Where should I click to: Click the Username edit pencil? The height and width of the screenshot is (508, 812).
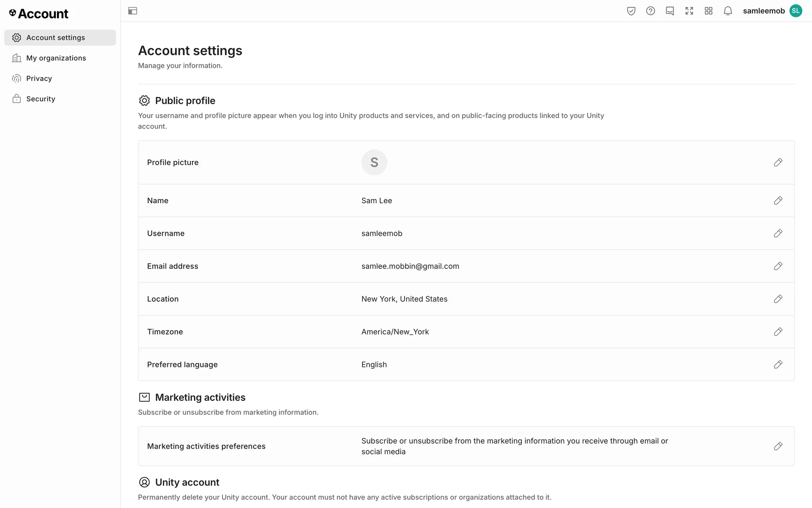pyautogui.click(x=778, y=233)
